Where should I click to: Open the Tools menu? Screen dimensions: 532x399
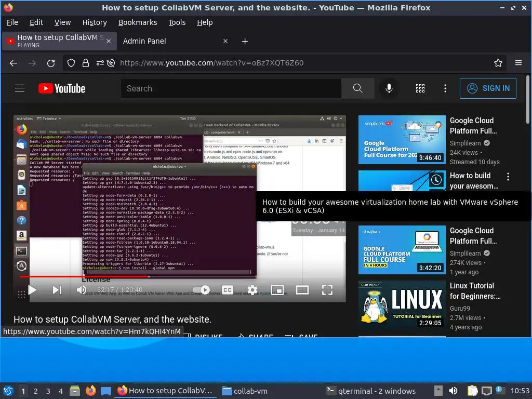coord(177,22)
